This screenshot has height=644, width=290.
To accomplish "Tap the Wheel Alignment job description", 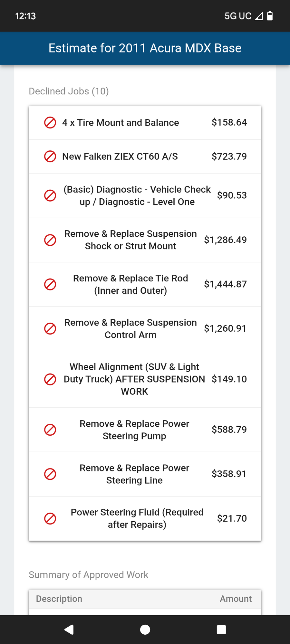I will (x=134, y=379).
